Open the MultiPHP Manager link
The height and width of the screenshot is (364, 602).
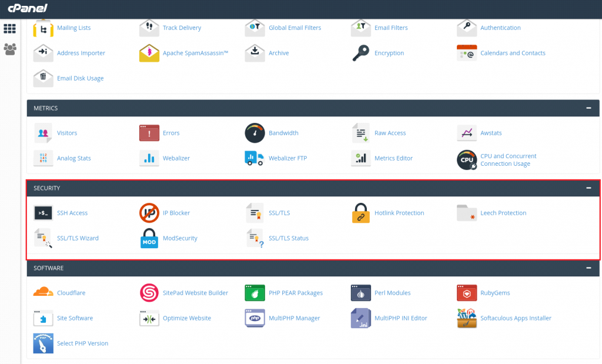pyautogui.click(x=294, y=318)
